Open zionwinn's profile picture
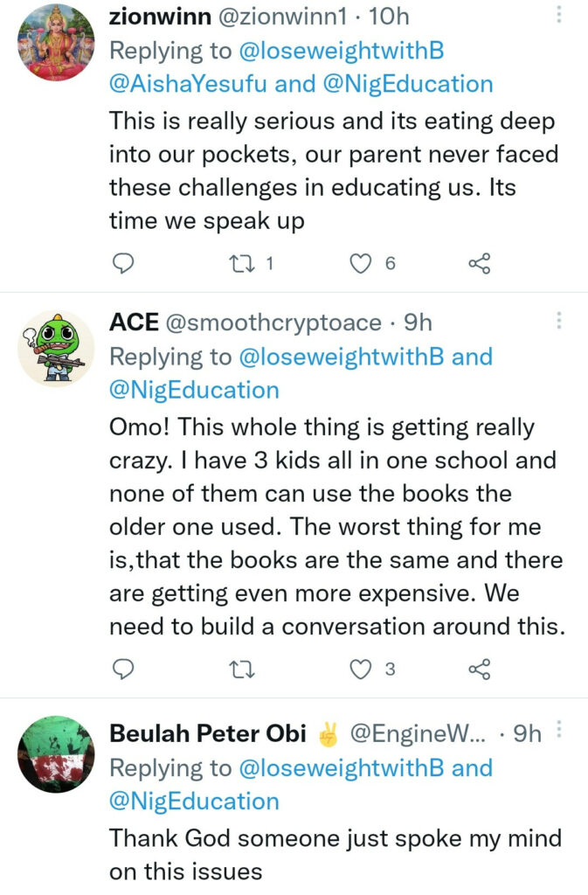588x895 pixels. (x=56, y=43)
